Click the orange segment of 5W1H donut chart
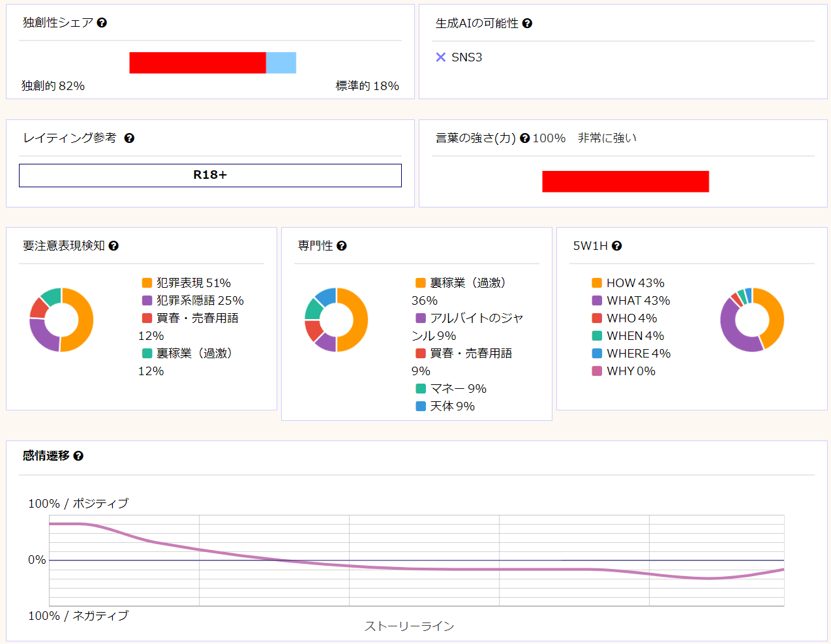The height and width of the screenshot is (644, 831). (x=775, y=314)
